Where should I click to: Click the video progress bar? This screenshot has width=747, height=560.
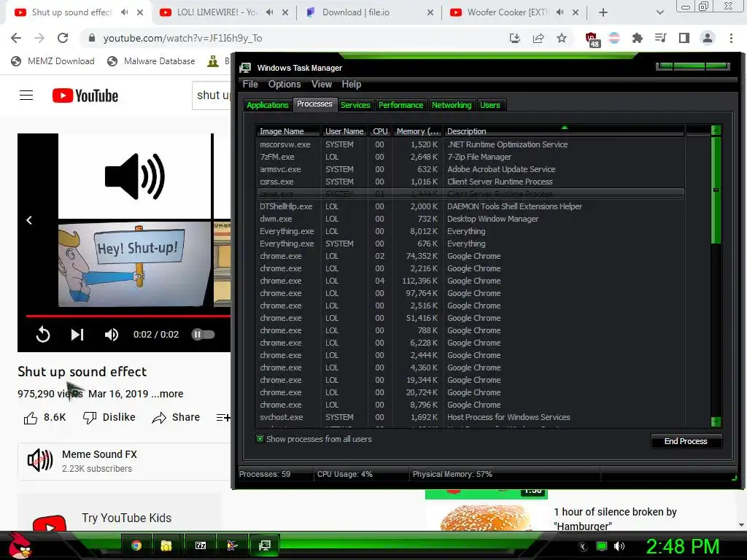(128, 315)
